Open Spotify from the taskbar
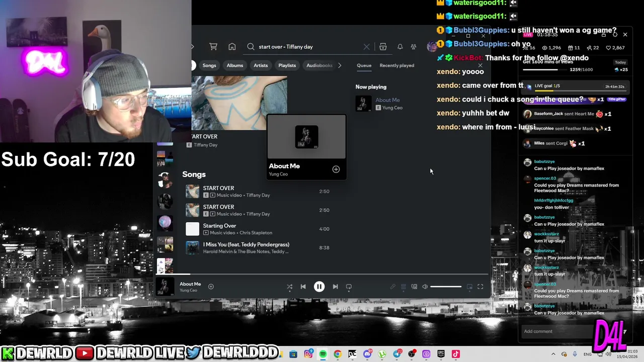This screenshot has width=644, height=362. [323, 354]
